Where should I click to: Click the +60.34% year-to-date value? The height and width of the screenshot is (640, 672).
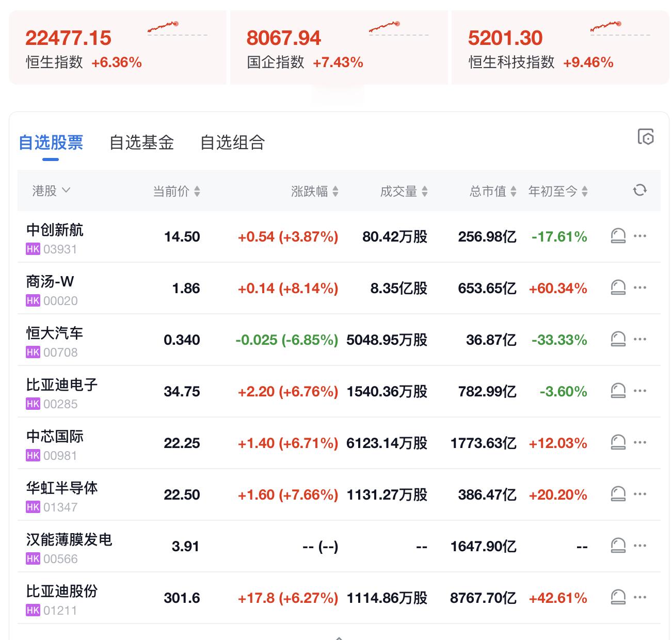(558, 289)
